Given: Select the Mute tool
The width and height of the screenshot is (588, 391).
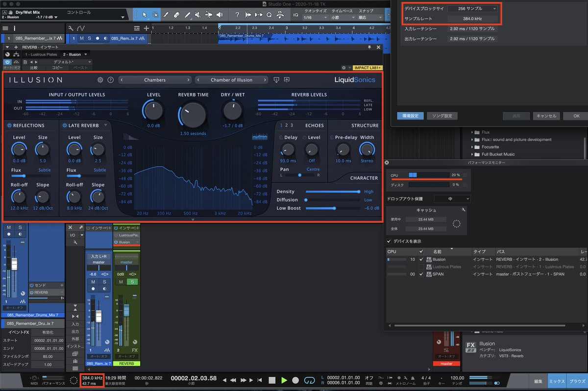Looking at the screenshot, I should (x=197, y=15).
